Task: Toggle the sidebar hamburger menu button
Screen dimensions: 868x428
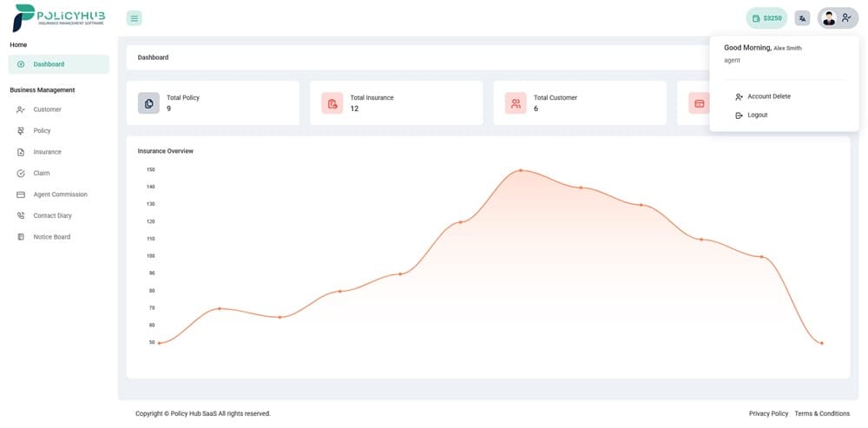Action: [134, 18]
